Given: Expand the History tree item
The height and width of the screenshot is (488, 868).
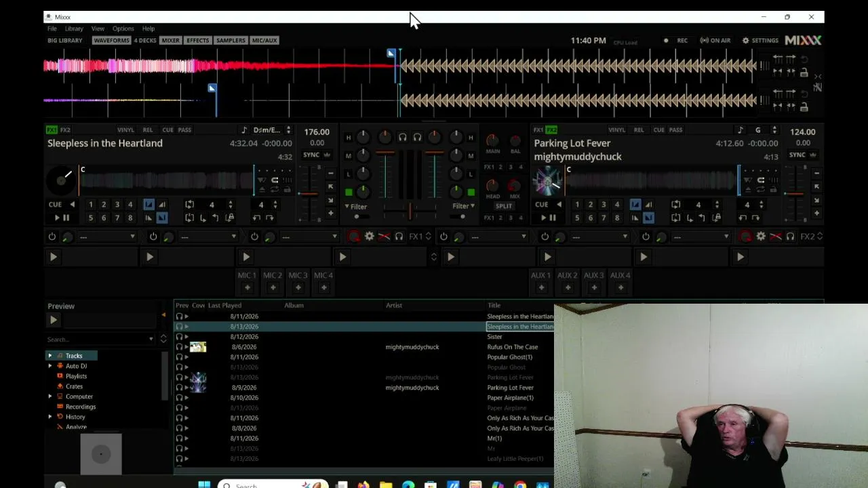Looking at the screenshot, I should click(x=50, y=417).
